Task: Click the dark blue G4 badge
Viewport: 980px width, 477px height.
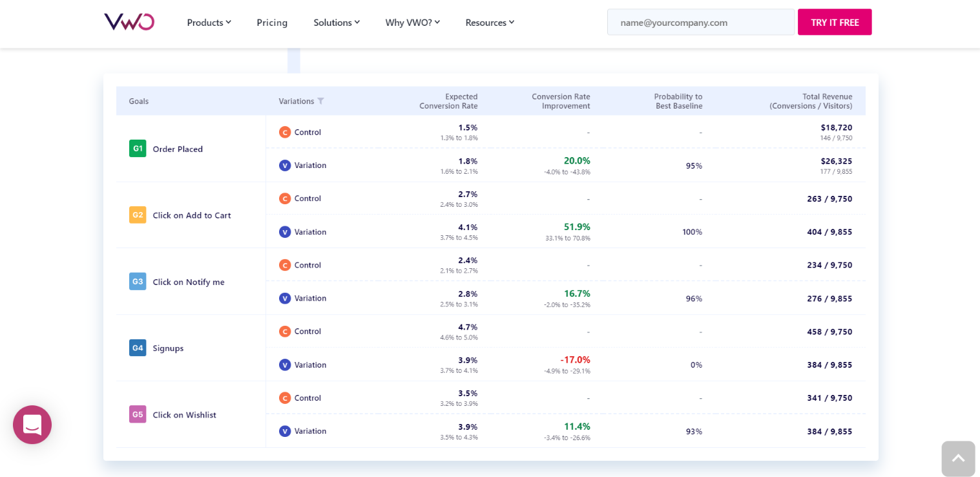Action: pyautogui.click(x=138, y=348)
